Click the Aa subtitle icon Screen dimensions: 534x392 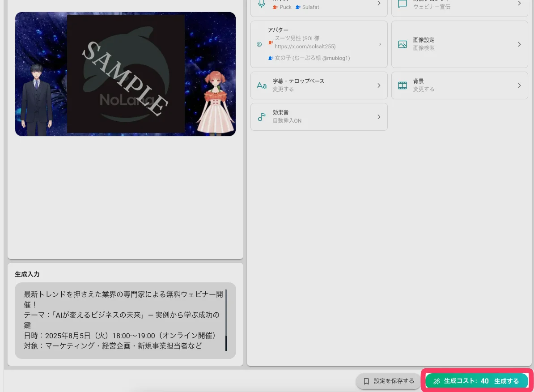(262, 85)
